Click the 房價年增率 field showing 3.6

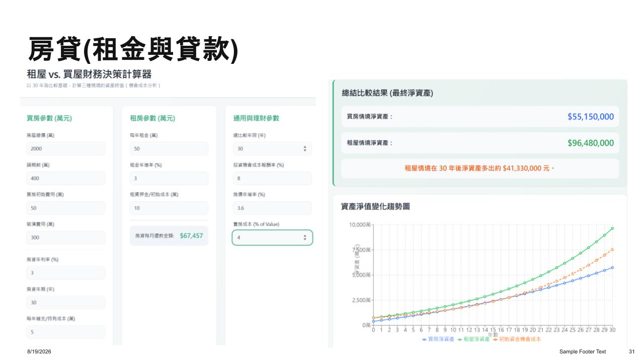[x=272, y=208]
